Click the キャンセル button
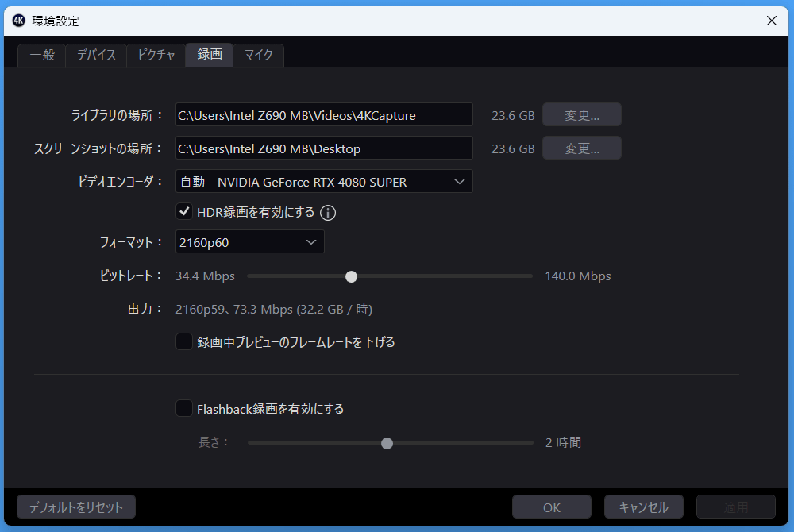794x532 pixels. pos(643,507)
